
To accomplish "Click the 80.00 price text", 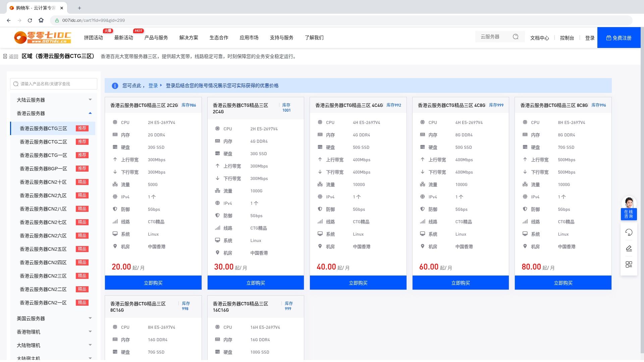I will click(x=531, y=267).
